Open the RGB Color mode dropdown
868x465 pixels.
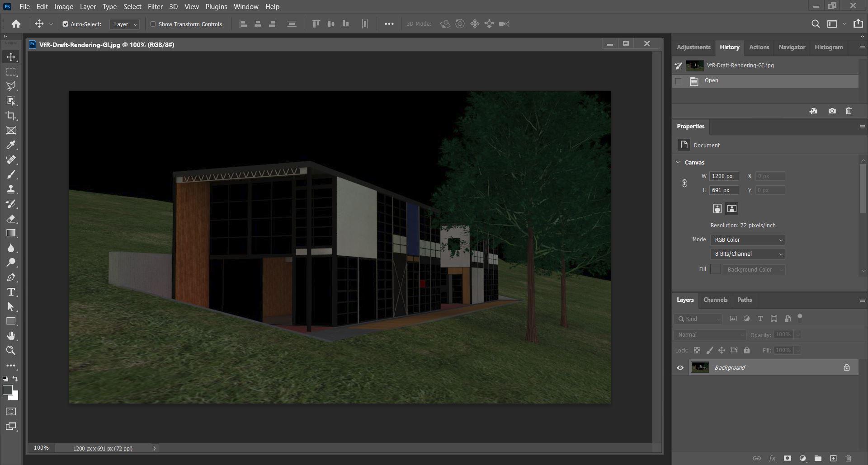click(747, 240)
